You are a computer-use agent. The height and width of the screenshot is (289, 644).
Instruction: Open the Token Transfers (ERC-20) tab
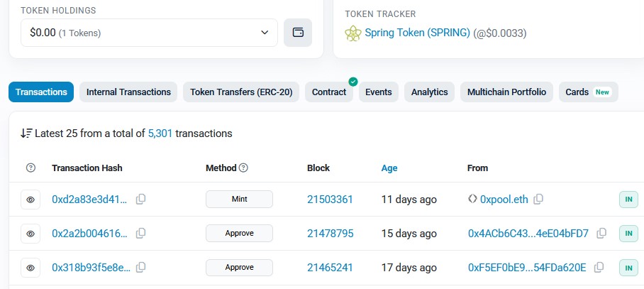coord(241,92)
